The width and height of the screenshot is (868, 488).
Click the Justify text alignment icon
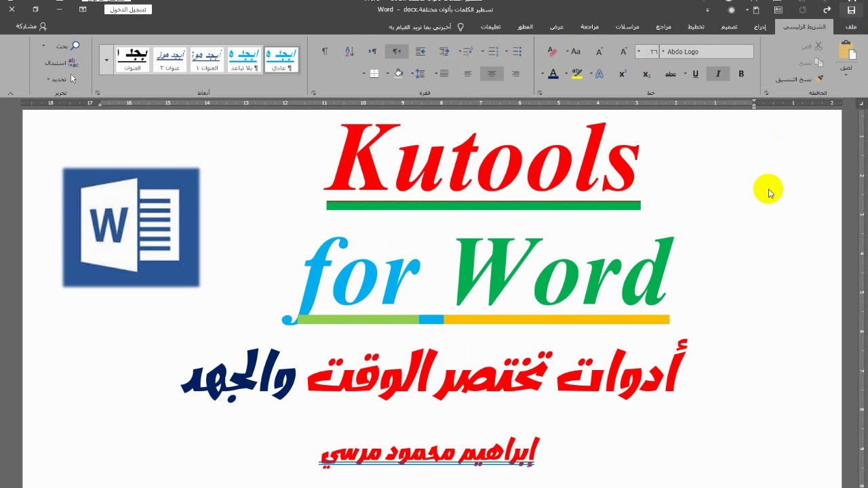pyautogui.click(x=444, y=74)
